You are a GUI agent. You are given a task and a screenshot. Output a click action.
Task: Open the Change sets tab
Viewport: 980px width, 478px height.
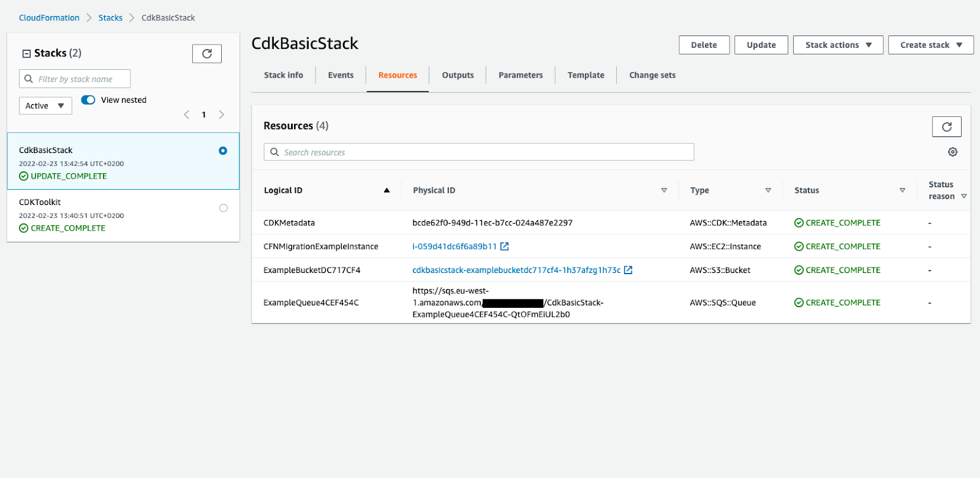[652, 75]
